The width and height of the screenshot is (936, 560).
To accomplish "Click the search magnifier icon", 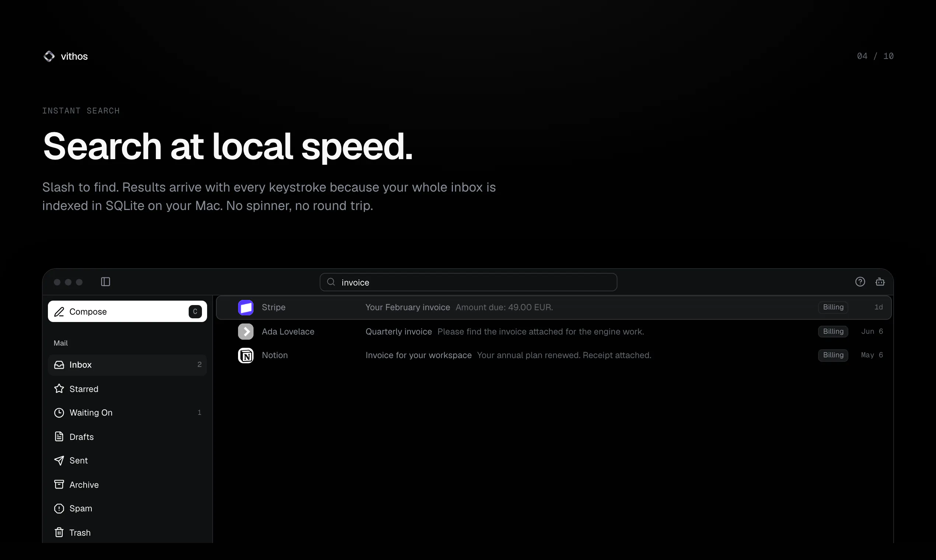I will [331, 282].
